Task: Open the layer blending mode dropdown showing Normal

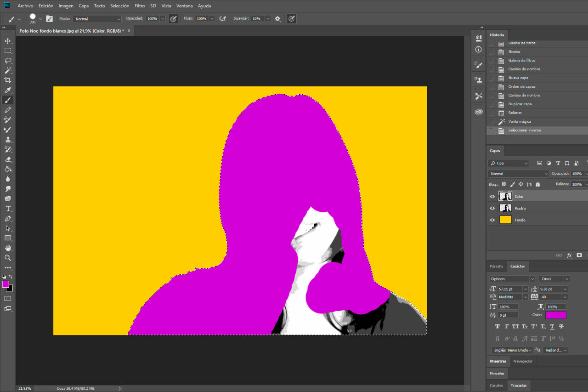Action: tap(518, 173)
